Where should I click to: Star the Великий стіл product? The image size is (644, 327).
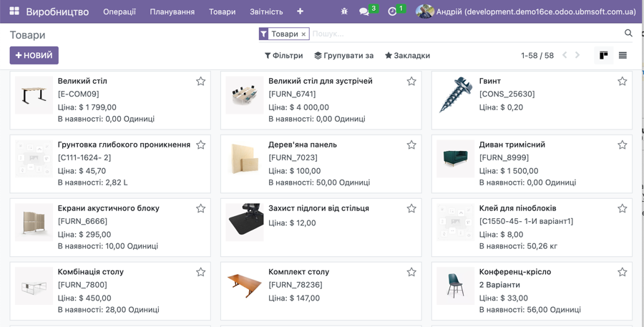tap(201, 82)
